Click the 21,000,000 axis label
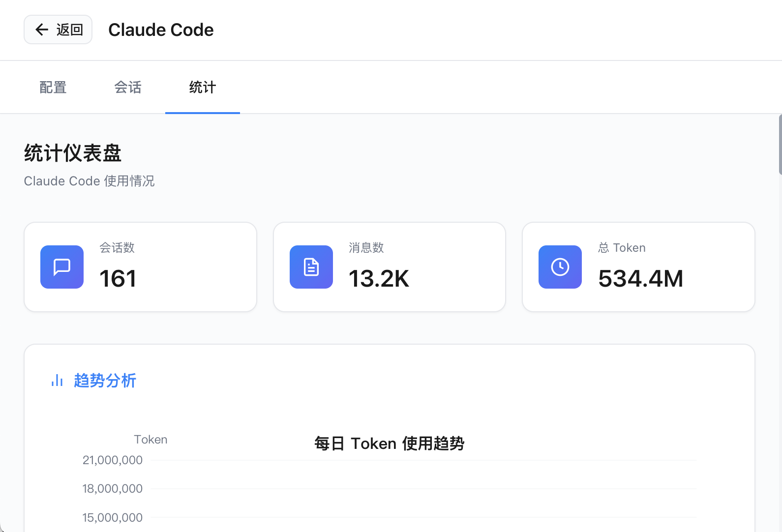The height and width of the screenshot is (532, 782). click(x=113, y=460)
